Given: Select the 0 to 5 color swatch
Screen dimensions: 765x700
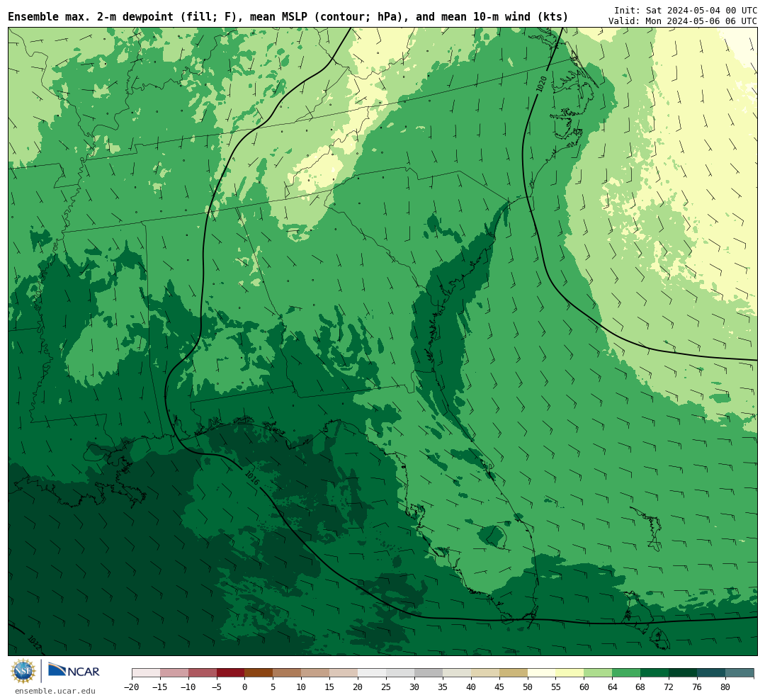Looking at the screenshot, I should (259, 673).
